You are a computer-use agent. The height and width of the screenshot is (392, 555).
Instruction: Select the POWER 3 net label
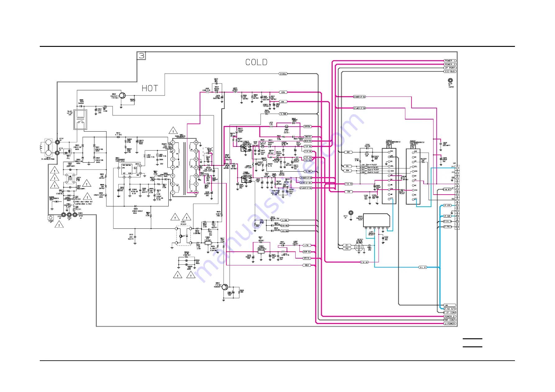coord(450,64)
